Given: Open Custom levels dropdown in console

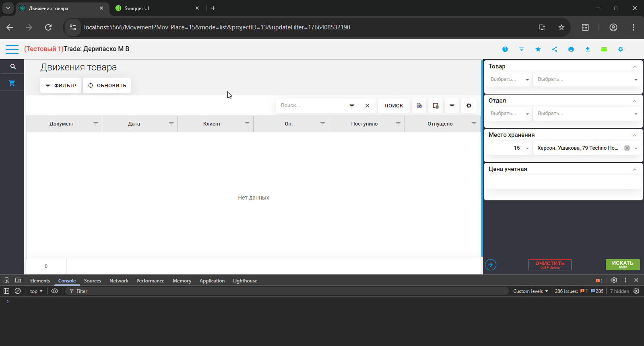Looking at the screenshot, I should point(530,291).
